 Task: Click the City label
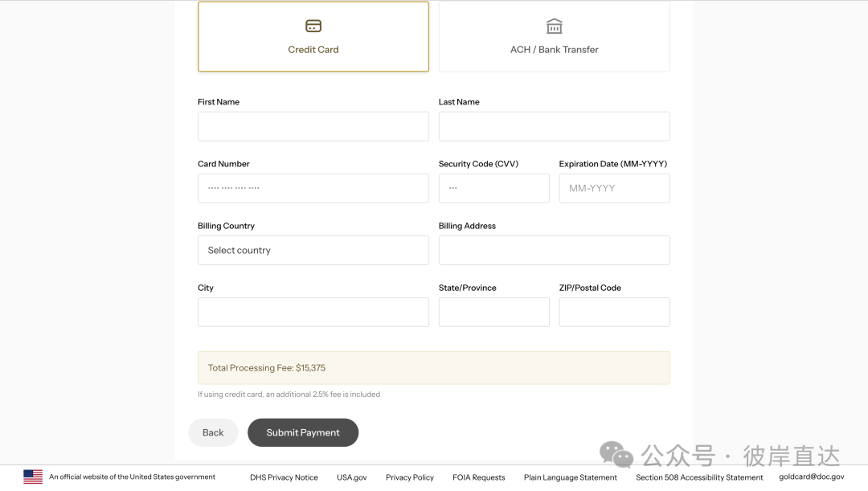206,288
